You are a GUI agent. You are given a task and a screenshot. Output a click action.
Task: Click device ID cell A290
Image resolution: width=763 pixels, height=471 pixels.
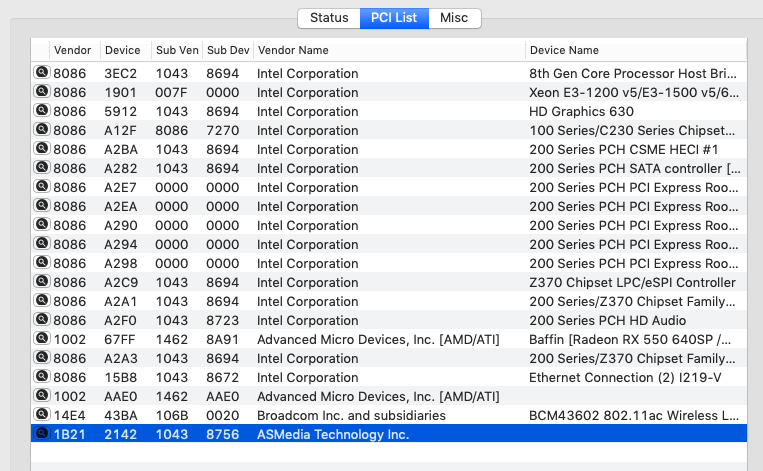pos(121,225)
